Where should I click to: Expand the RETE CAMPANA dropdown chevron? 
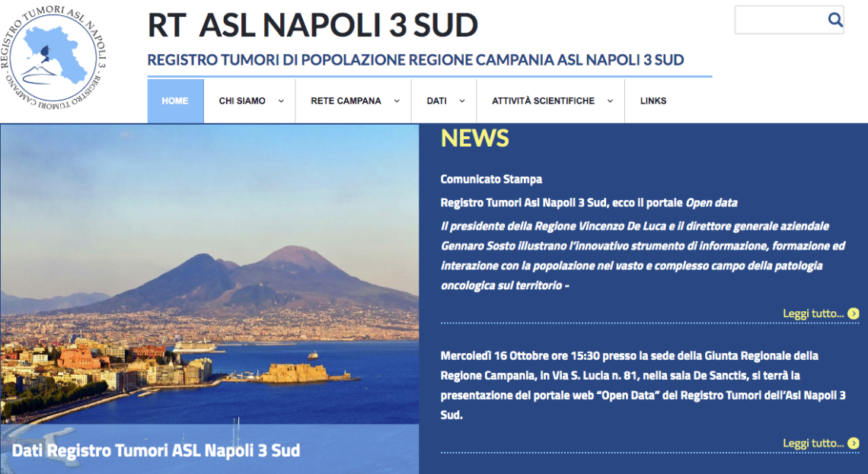pyautogui.click(x=397, y=101)
